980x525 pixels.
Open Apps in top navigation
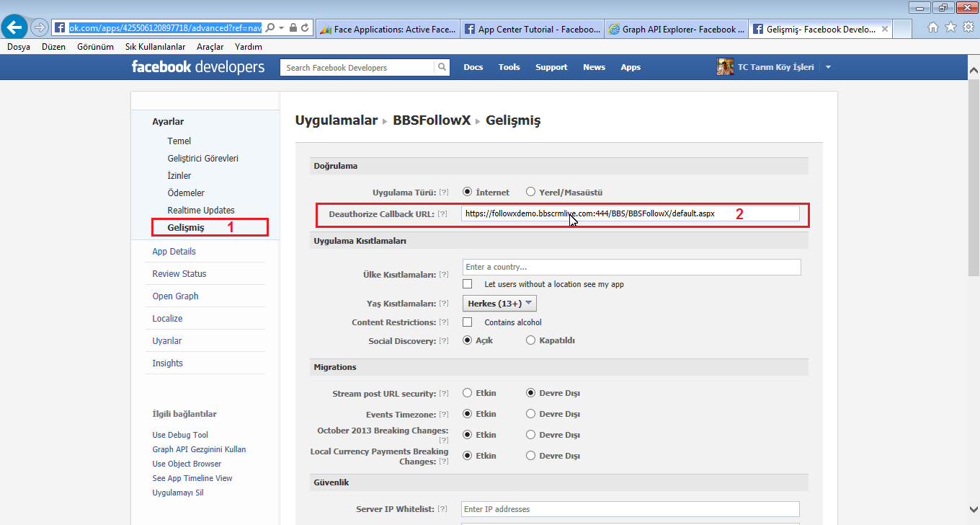631,67
